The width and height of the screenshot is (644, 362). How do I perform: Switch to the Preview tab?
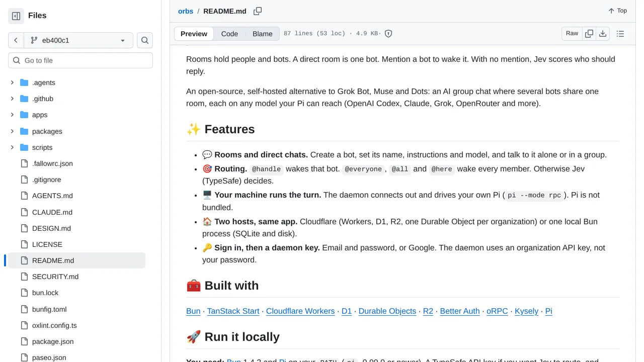[x=194, y=34]
